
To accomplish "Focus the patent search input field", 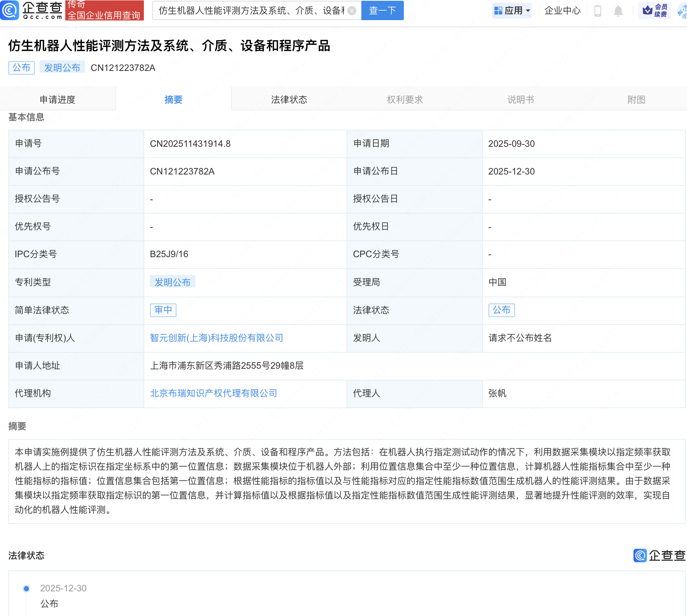I will pyautogui.click(x=251, y=11).
